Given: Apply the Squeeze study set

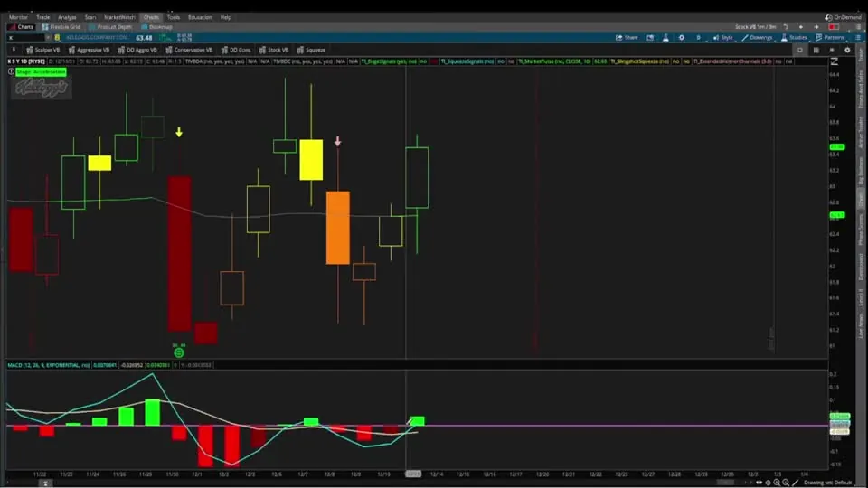Looking at the screenshot, I should pos(311,50).
